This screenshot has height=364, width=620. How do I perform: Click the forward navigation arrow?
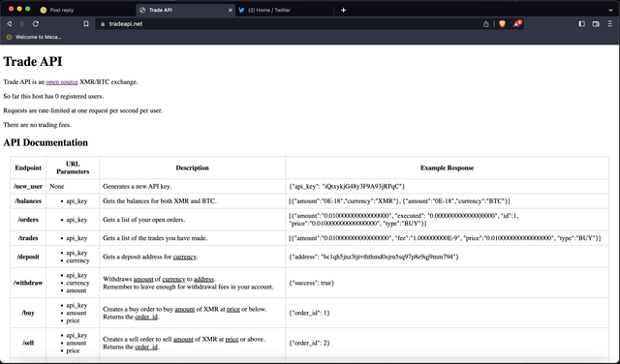pyautogui.click(x=22, y=24)
